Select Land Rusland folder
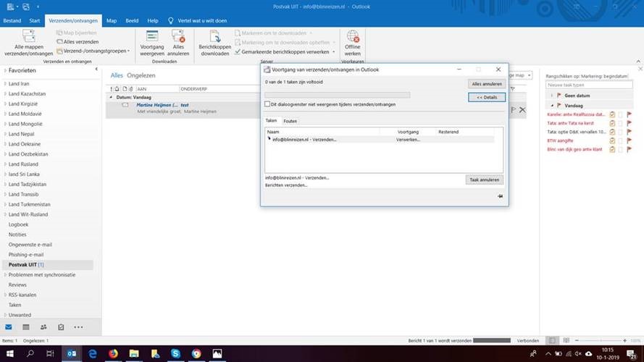 click(23, 164)
